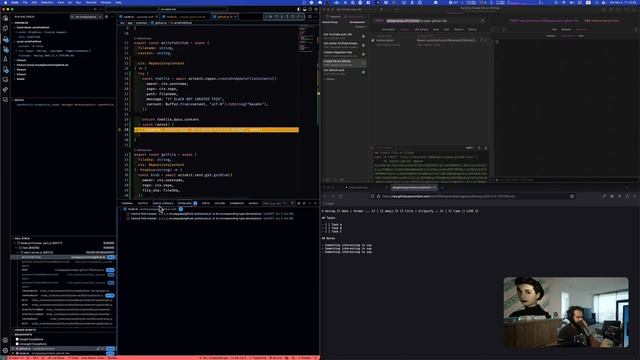Collapse the route.ts group in Problems panel

(x=122, y=209)
